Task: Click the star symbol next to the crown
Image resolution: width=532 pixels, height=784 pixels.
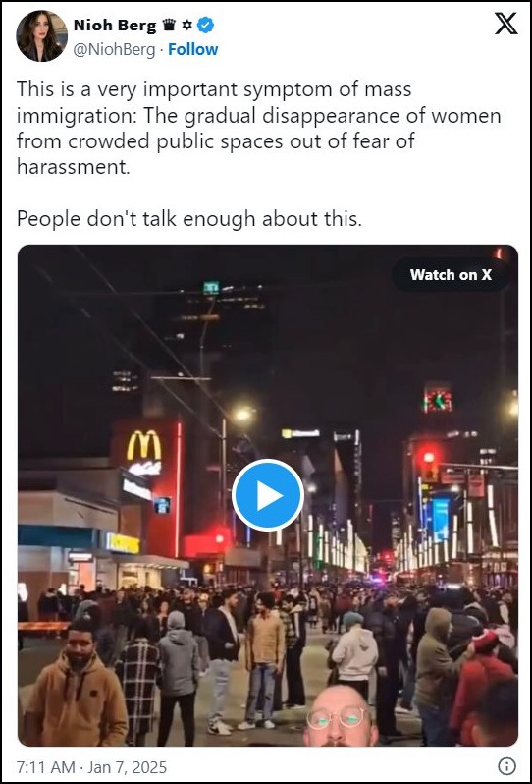Action: (187, 25)
